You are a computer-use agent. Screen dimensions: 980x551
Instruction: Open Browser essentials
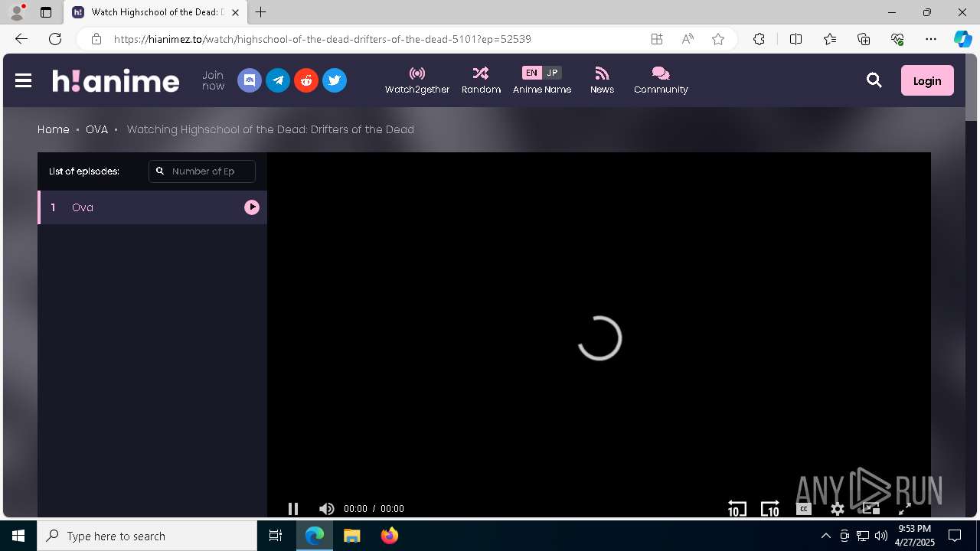(x=897, y=39)
